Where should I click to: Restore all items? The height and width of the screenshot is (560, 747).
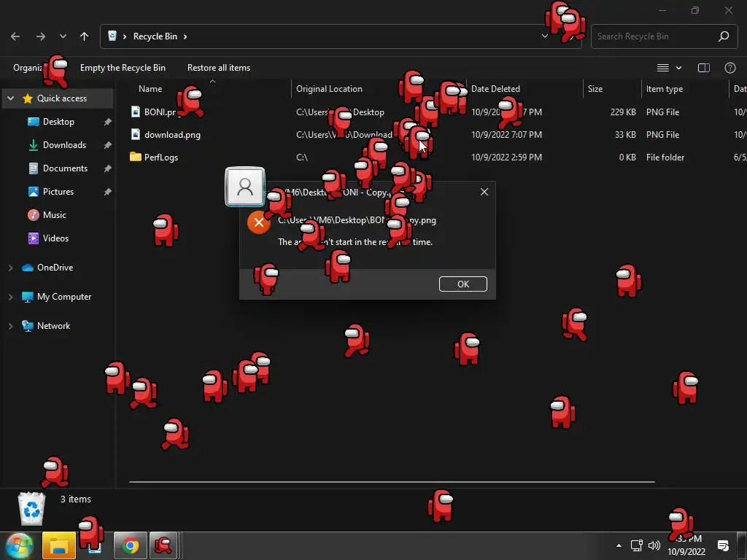(219, 68)
